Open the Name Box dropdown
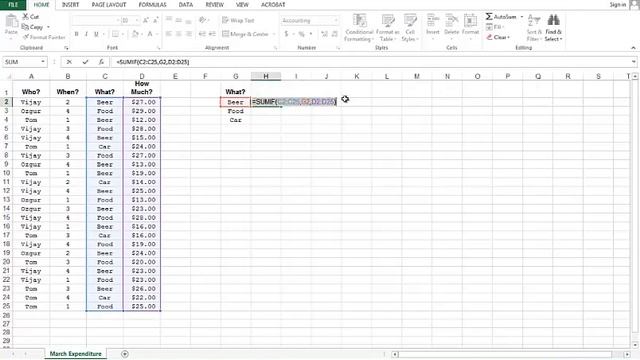Screen dimensions: 640x360 click(43, 62)
